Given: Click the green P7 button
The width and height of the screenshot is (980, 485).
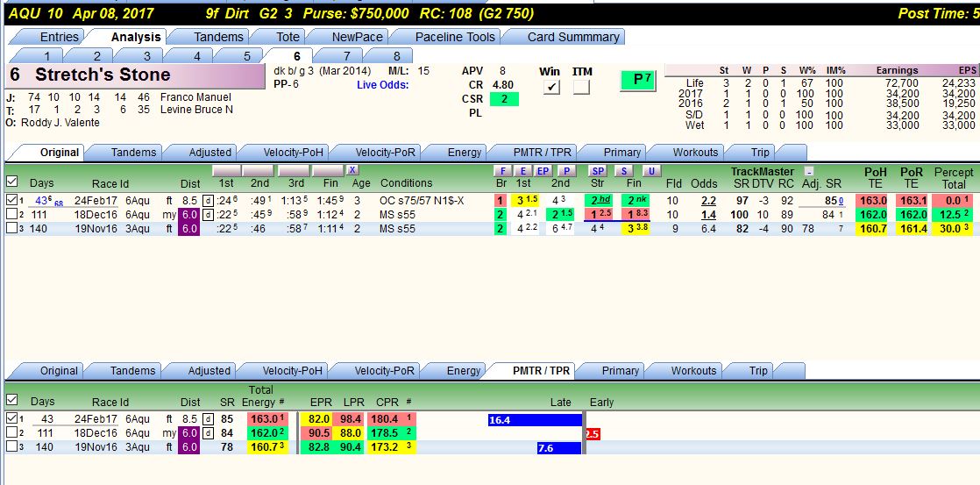Looking at the screenshot, I should point(637,81).
